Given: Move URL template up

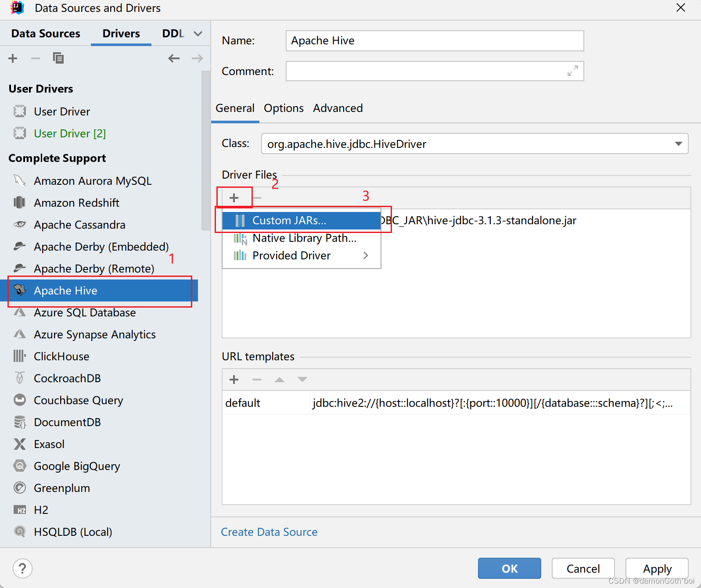Looking at the screenshot, I should 280,380.
